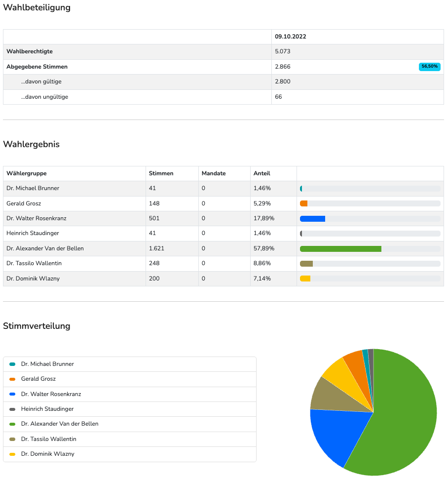This screenshot has height=479, width=448.
Task: Click Dr. Tassilo Wallentin legend item
Action: (x=48, y=439)
